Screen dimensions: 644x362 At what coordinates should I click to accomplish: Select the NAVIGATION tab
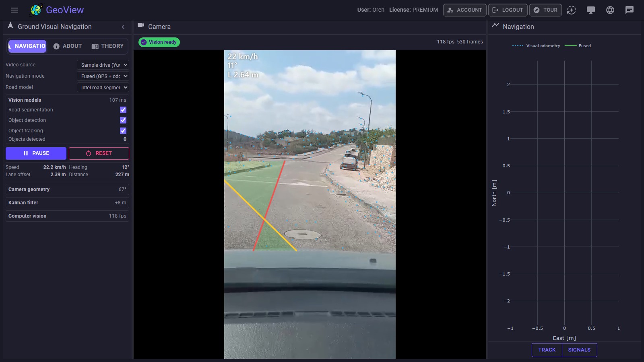(x=27, y=46)
